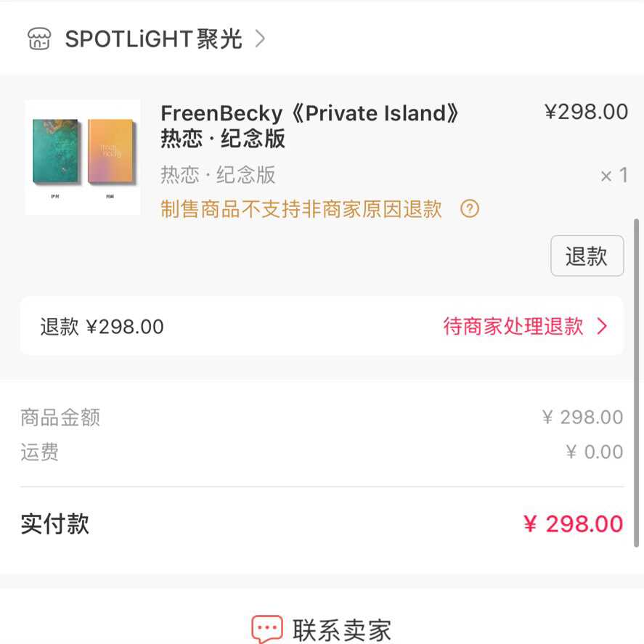This screenshot has height=644, width=644.
Task: Tap the product price ¥298.00 at top right
Action: [x=586, y=112]
